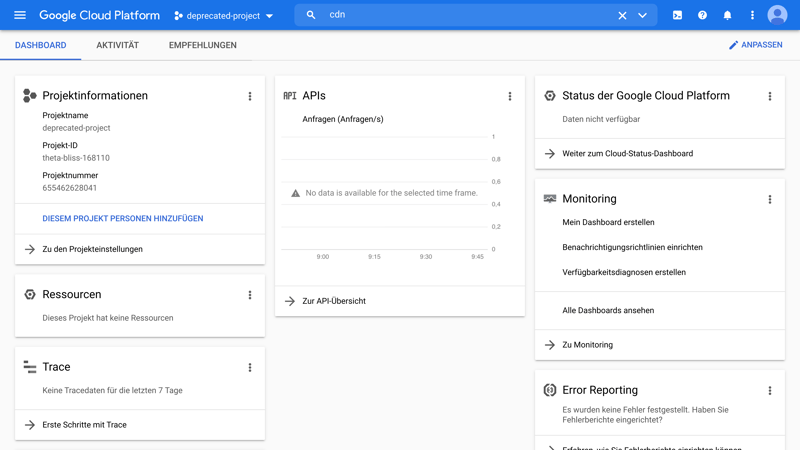Activate Cloud Shell icon in top bar
This screenshot has width=800, height=450.
pos(677,15)
